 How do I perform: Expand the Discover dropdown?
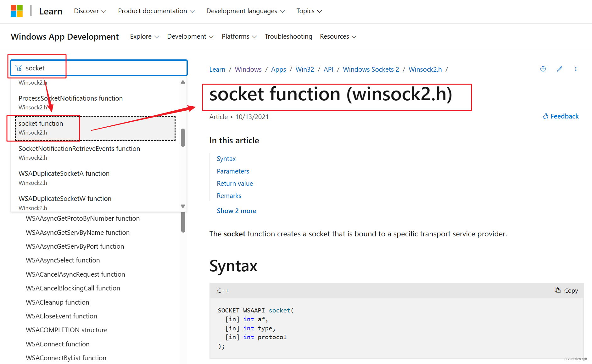[90, 11]
